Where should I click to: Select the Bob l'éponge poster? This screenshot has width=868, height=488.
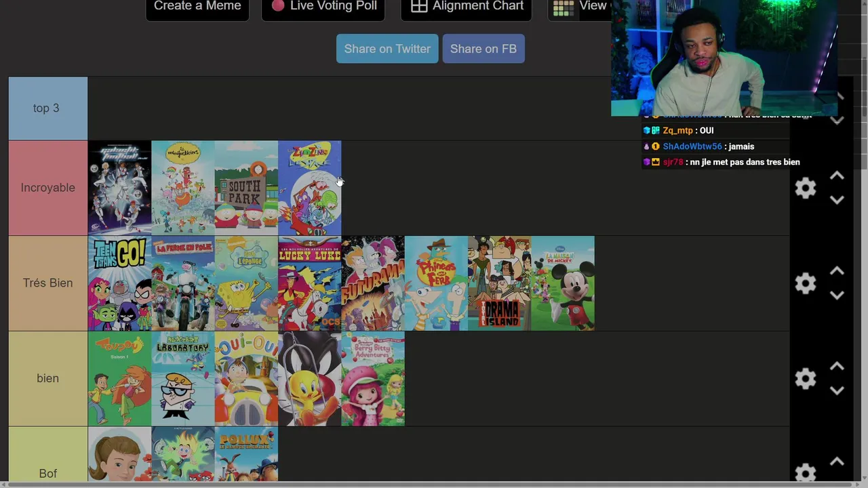coord(246,283)
